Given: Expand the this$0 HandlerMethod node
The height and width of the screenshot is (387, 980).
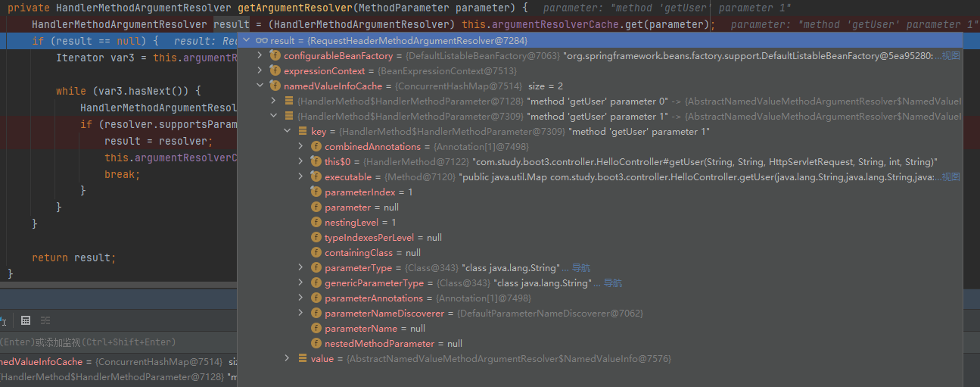Looking at the screenshot, I should (301, 161).
